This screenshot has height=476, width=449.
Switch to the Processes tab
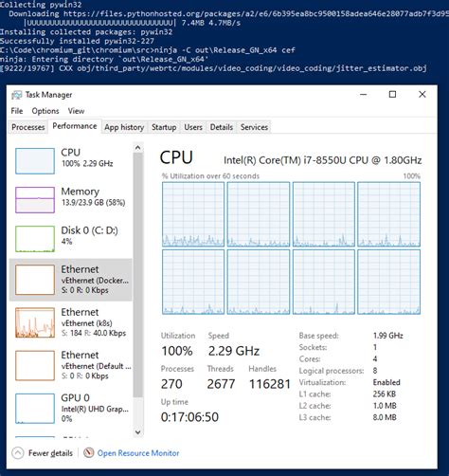(x=28, y=127)
